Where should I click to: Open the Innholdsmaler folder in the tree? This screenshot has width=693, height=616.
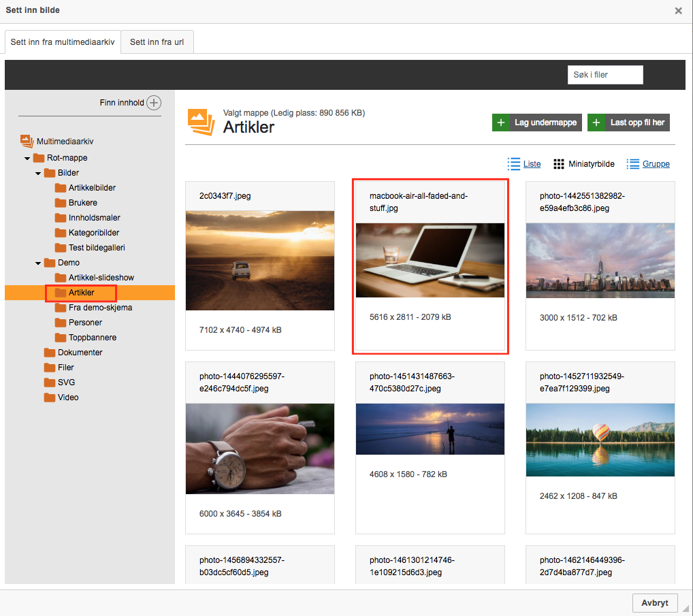pyautogui.click(x=94, y=218)
